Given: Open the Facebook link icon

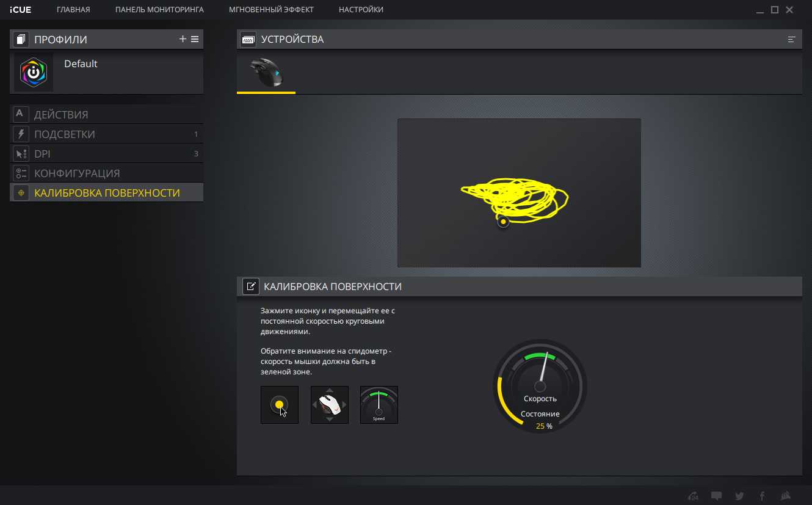Looking at the screenshot, I should click(762, 496).
